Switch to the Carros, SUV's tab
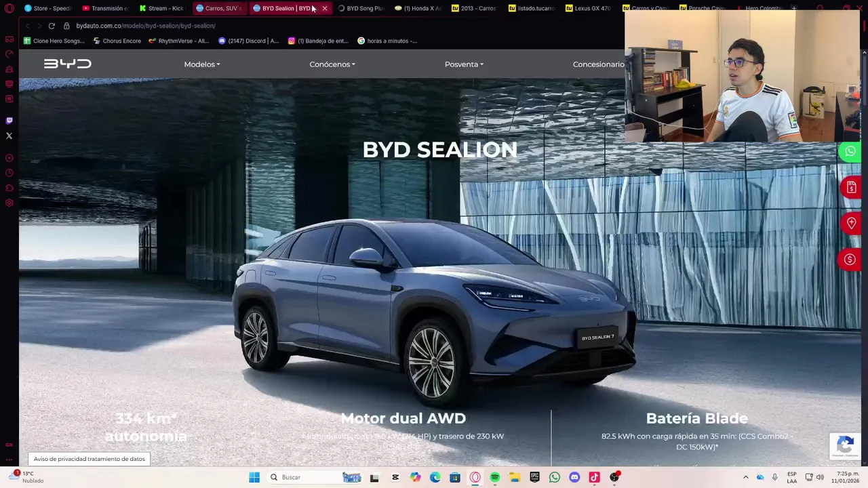The image size is (868, 488). point(218,8)
